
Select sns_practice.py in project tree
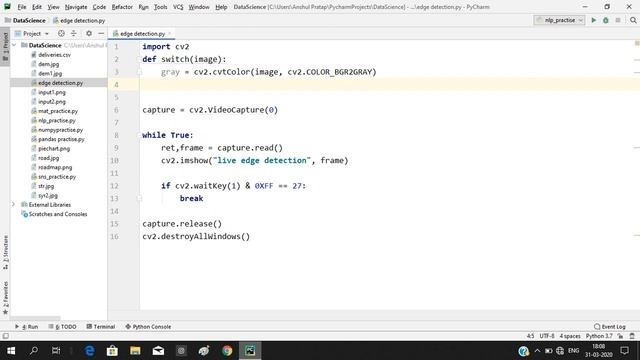point(57,177)
